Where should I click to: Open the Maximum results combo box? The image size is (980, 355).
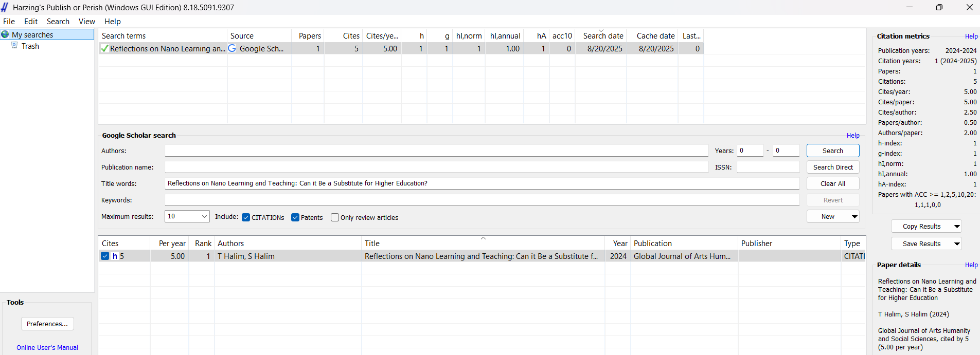tap(187, 216)
